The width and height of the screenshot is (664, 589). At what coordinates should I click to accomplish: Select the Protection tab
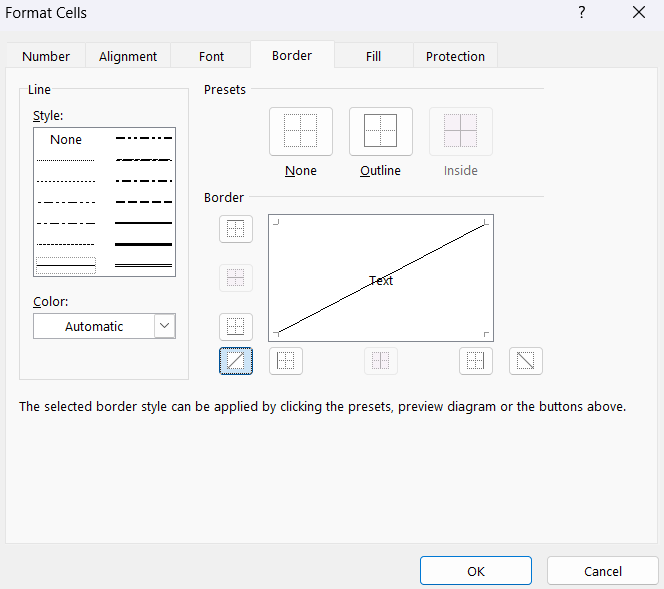click(x=455, y=57)
